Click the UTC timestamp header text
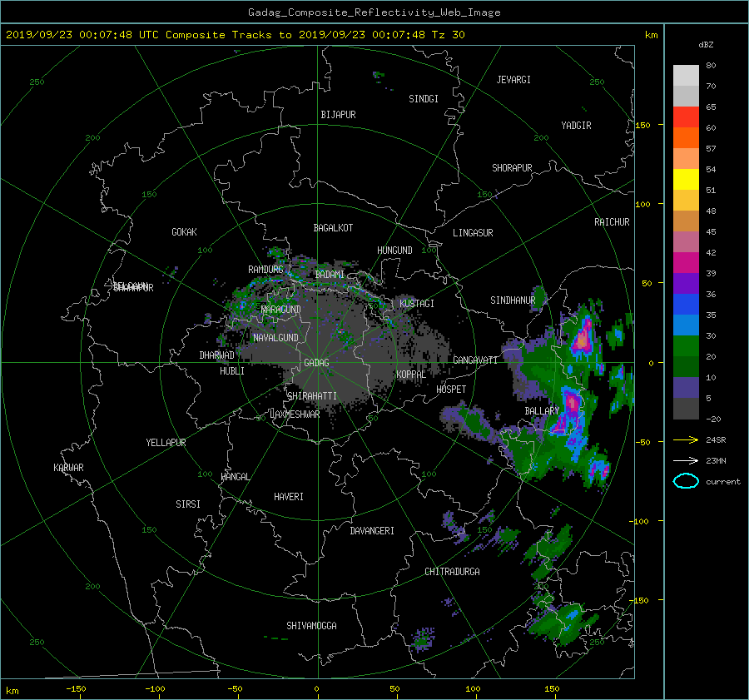The image size is (749, 700). point(235,35)
